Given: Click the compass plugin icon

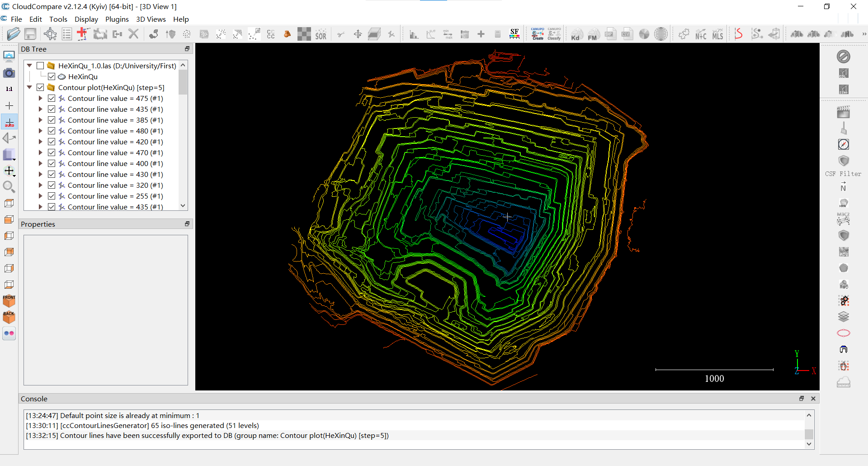Looking at the screenshot, I should point(844,144).
